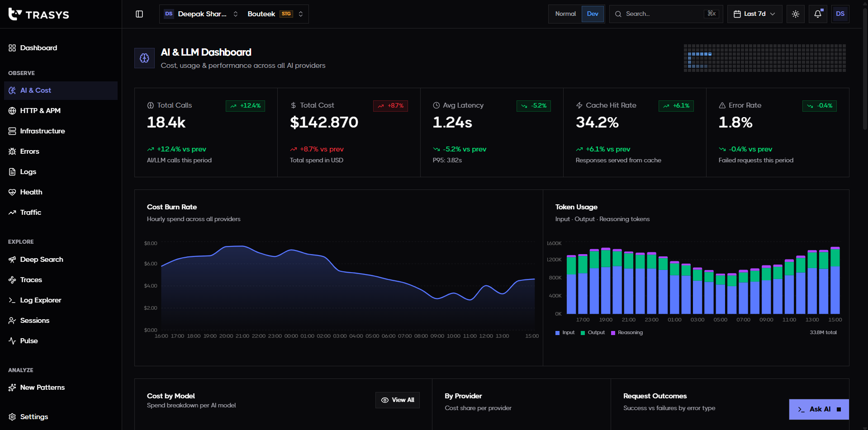Click the AI & Cost brain icon in sidebar

pos(12,90)
